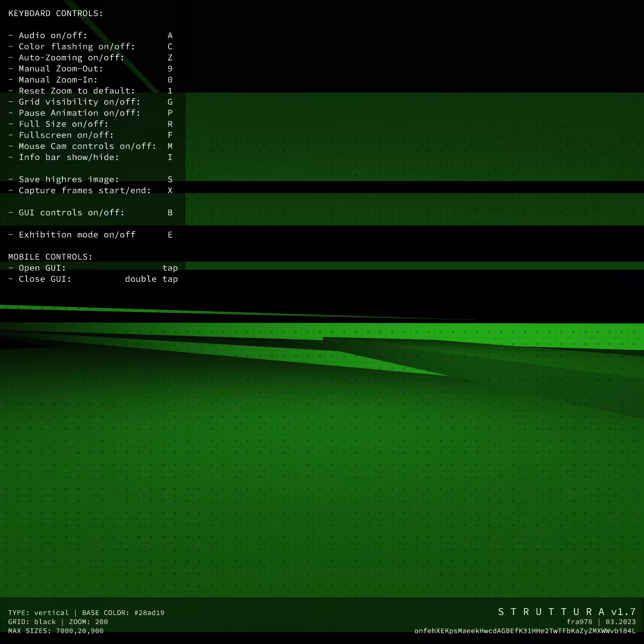Select the 'Open GUI:' line
The height and width of the screenshot is (644, 644).
93,268
